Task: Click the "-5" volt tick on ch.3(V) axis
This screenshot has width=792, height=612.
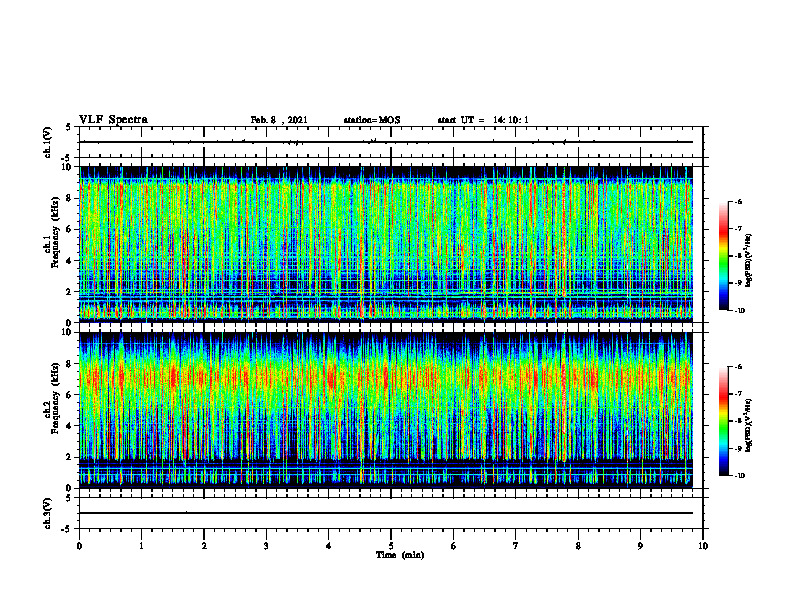Action: 67,529
